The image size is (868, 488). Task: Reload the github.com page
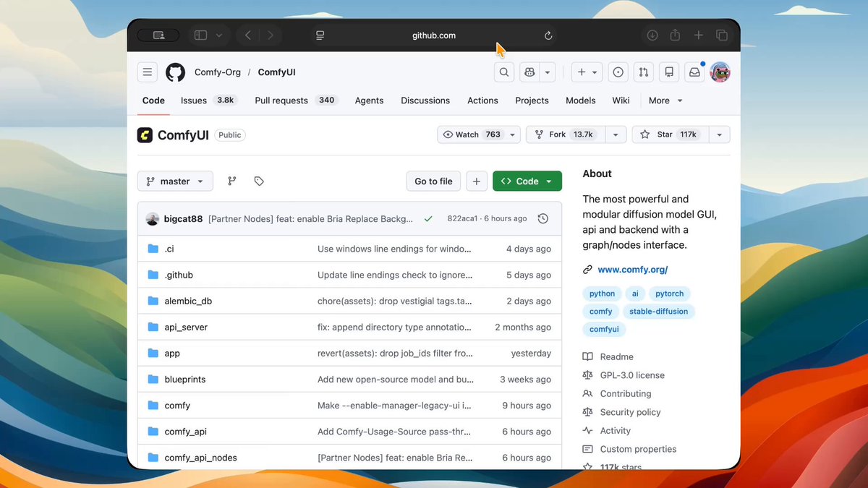tap(548, 35)
